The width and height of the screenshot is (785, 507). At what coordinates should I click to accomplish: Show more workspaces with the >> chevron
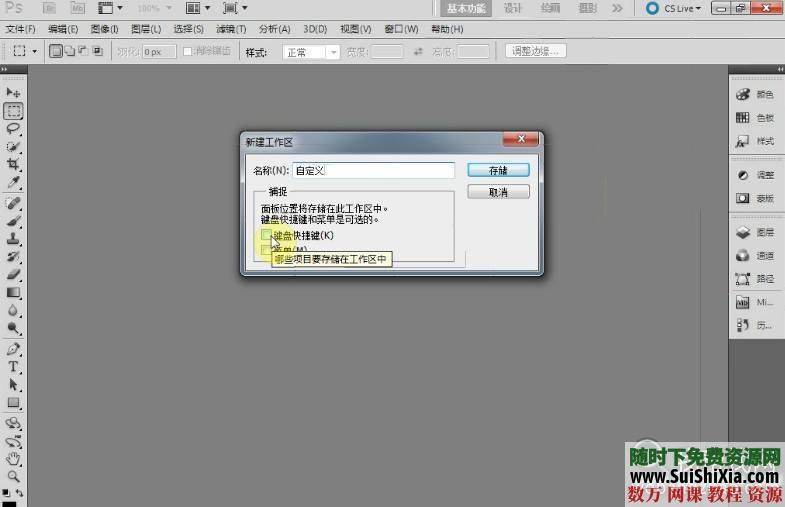[617, 8]
